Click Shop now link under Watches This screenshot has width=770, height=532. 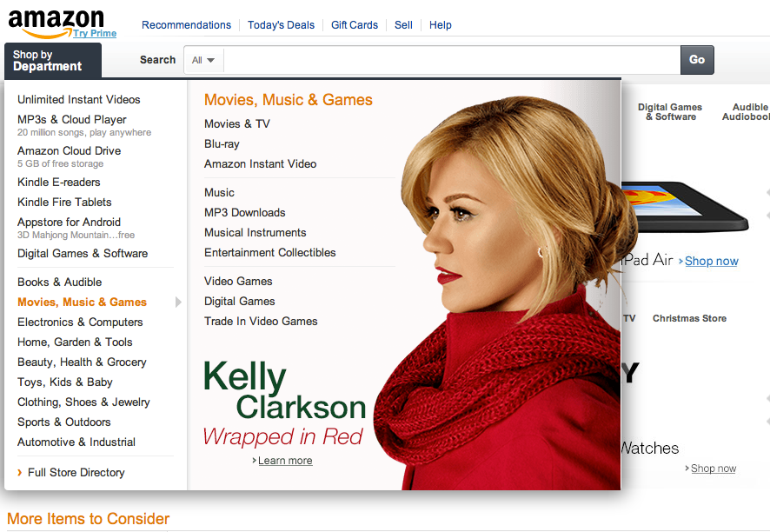click(713, 469)
